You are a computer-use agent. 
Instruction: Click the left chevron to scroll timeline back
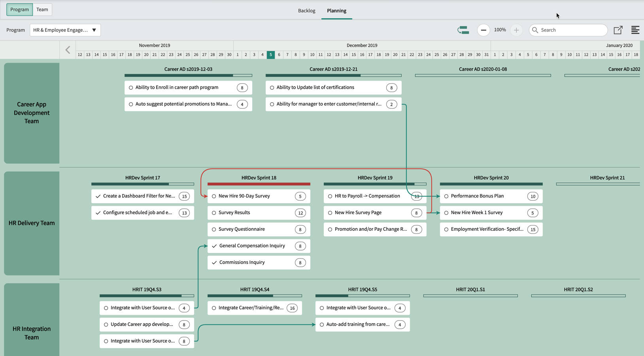pyautogui.click(x=68, y=50)
